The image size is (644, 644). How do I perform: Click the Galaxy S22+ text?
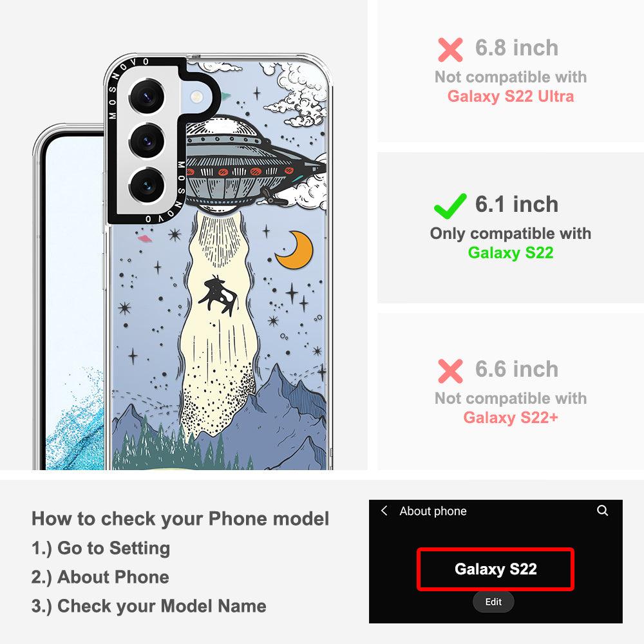(x=511, y=418)
